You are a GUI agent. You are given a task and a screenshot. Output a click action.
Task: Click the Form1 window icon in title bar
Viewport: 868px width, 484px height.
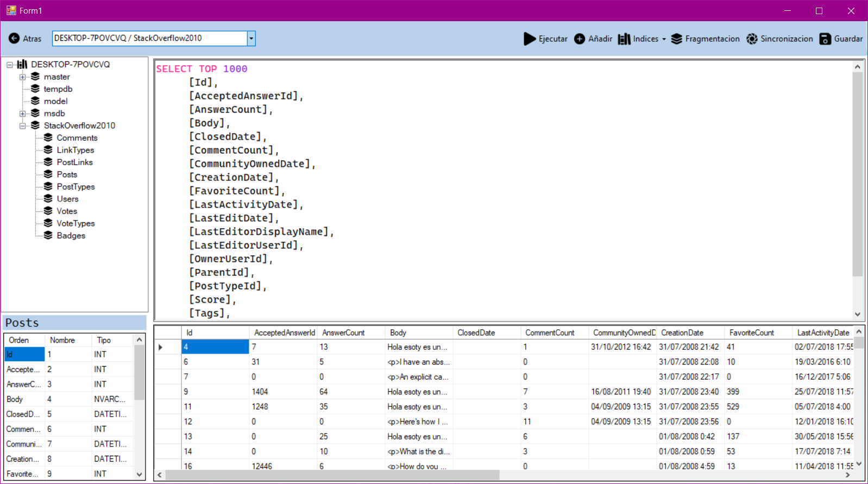11,10
